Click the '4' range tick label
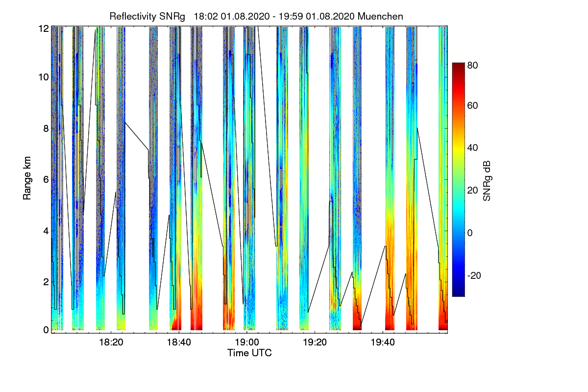 tap(46, 230)
